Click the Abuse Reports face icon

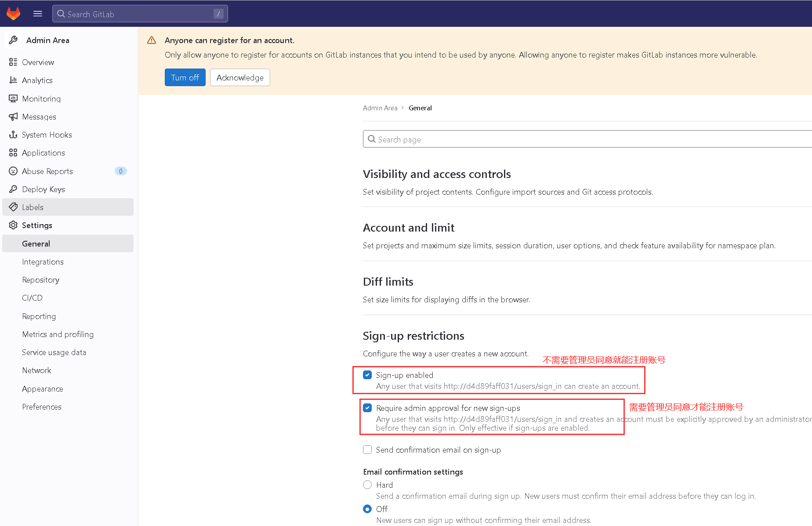[x=13, y=171]
